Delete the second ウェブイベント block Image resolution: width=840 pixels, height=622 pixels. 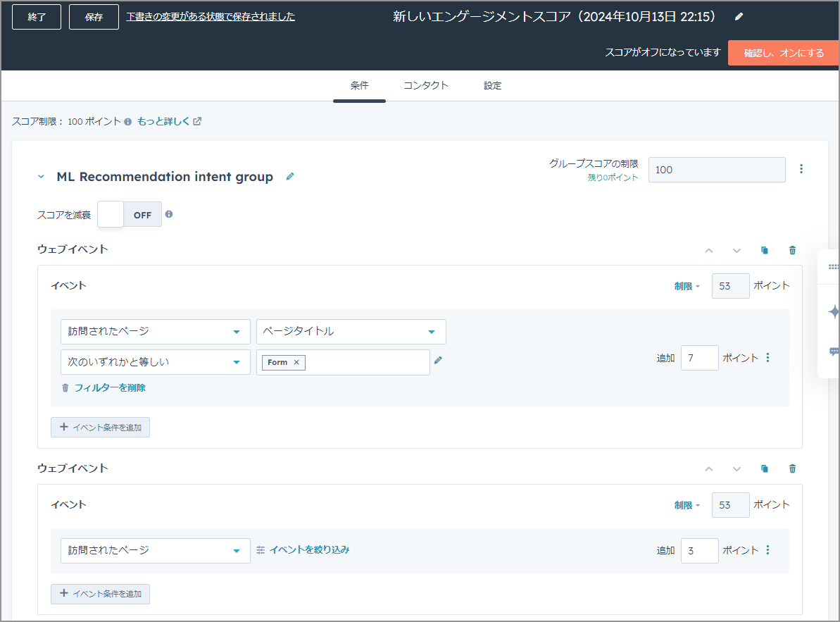click(x=792, y=469)
